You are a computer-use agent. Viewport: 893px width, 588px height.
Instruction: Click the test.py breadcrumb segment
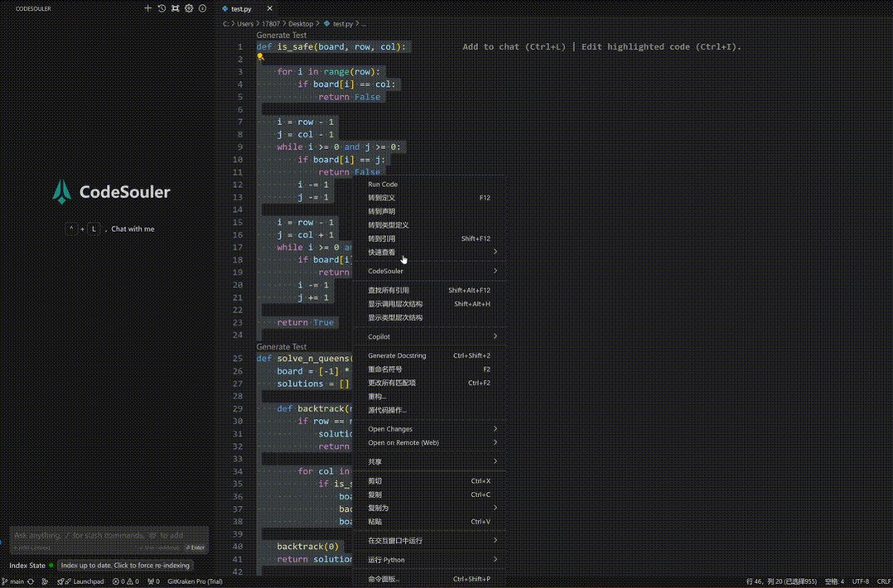(x=342, y=24)
